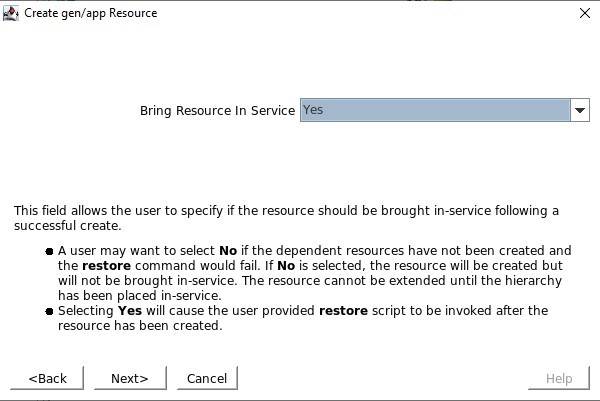Click the 'has been placed in-service.' text line
The height and width of the screenshot is (401, 600).
point(140,296)
